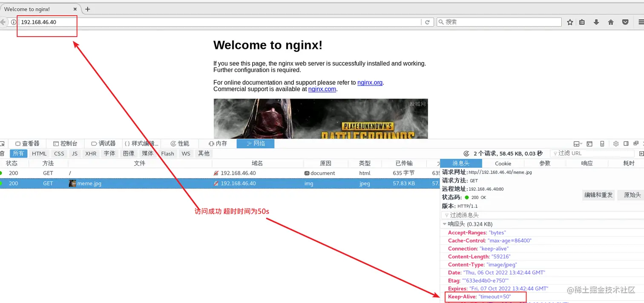Collapse the 响应头 headers section

[x=444, y=224]
